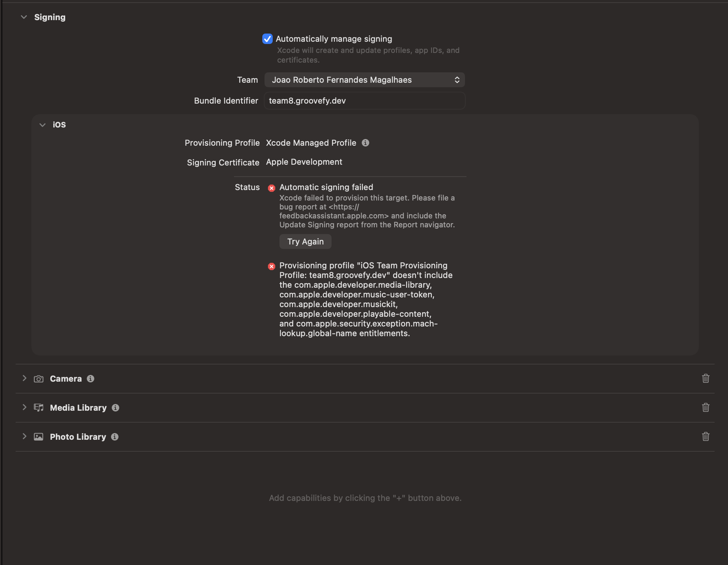728x565 pixels.
Task: Click the Automatic signing failed error icon
Action: [x=272, y=188]
